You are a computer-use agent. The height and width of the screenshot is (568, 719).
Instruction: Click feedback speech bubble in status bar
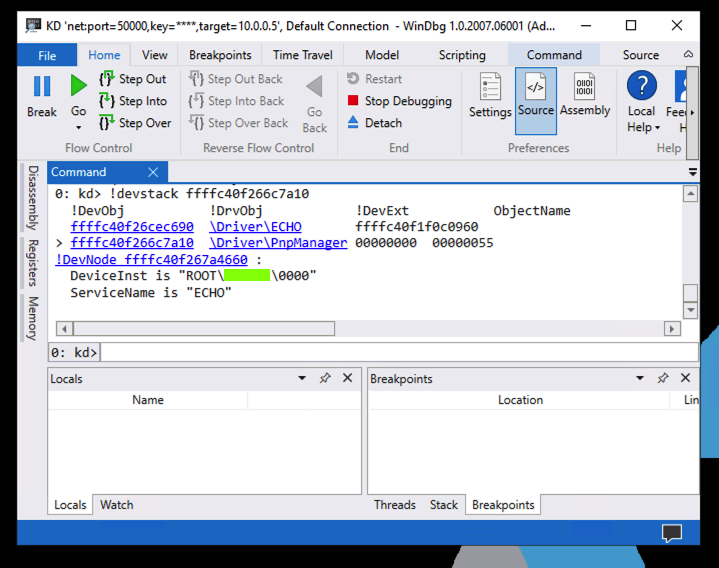pyautogui.click(x=672, y=533)
